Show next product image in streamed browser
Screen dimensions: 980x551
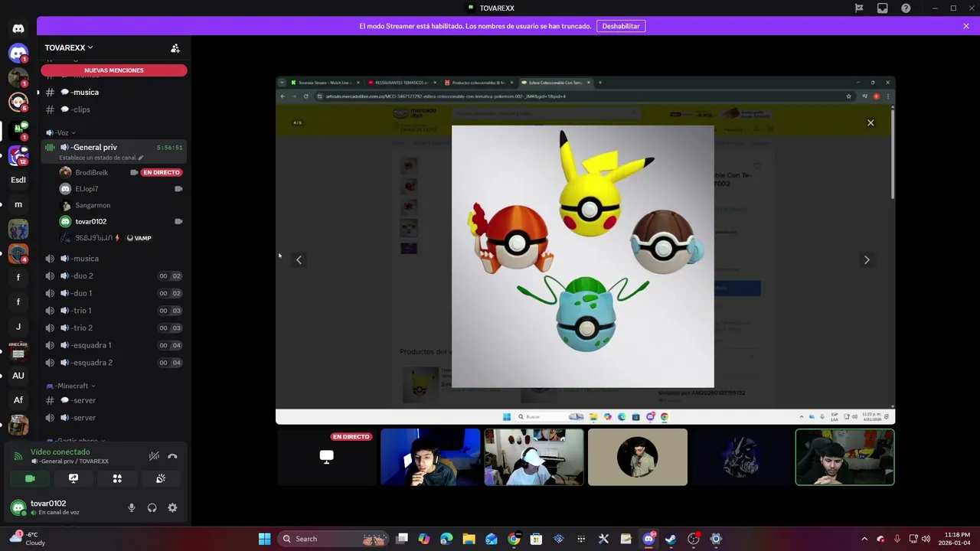[x=867, y=259]
